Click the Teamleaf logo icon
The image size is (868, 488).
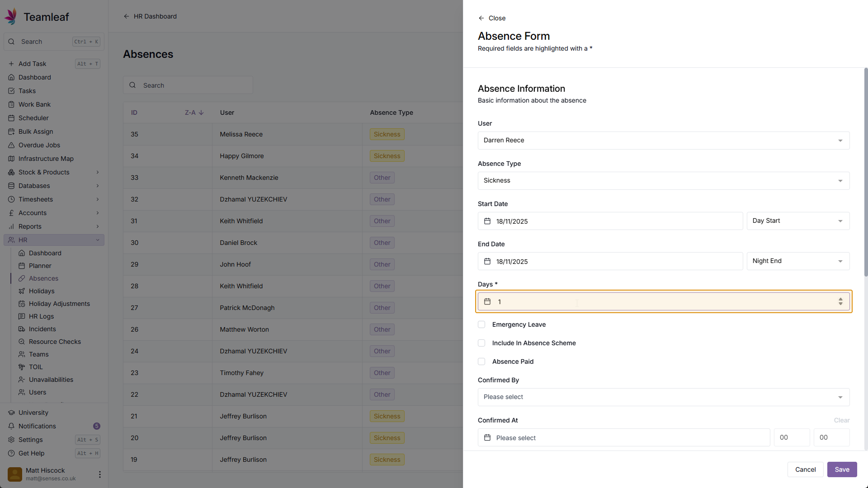[11, 17]
